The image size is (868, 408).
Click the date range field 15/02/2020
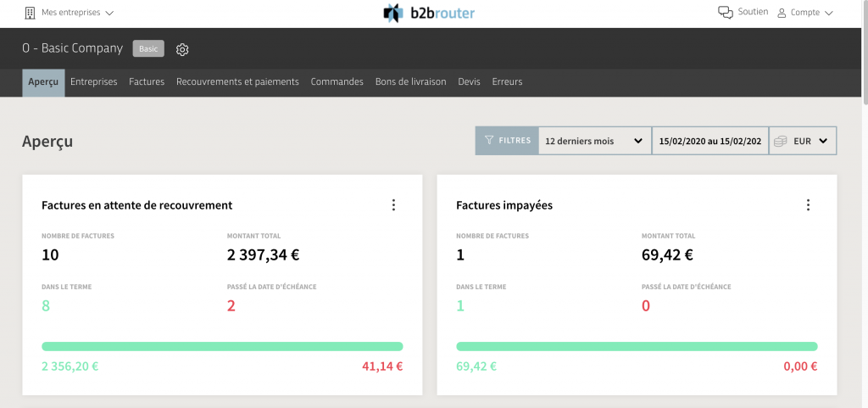[710, 141]
